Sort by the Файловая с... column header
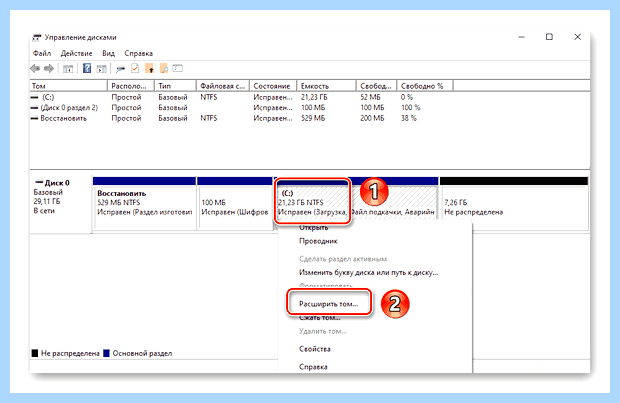This screenshot has height=403, width=620. point(223,86)
